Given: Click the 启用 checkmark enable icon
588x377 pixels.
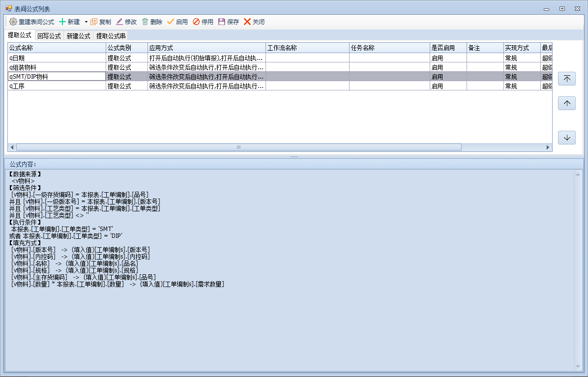Looking at the screenshot, I should click(171, 22).
